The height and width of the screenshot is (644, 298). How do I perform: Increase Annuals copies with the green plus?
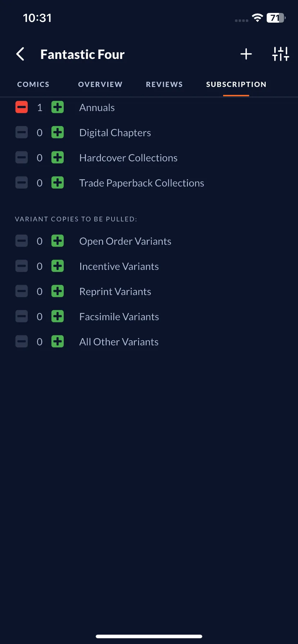coord(58,107)
